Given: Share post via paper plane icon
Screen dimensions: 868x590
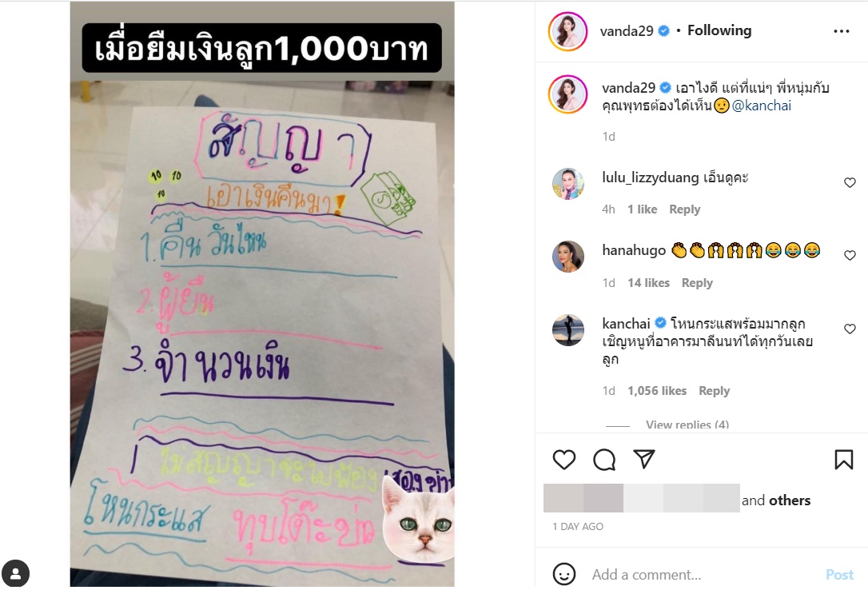Looking at the screenshot, I should pos(643,459).
